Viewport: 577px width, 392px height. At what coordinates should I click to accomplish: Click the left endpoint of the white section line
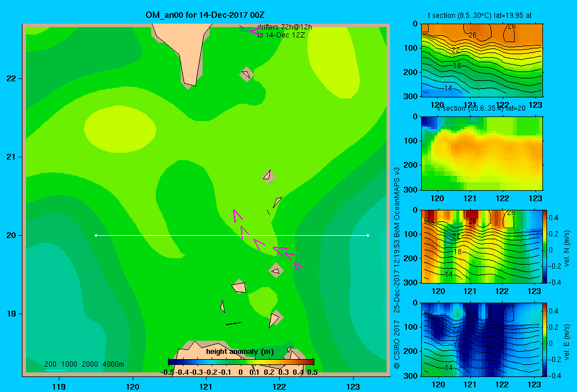[96, 235]
